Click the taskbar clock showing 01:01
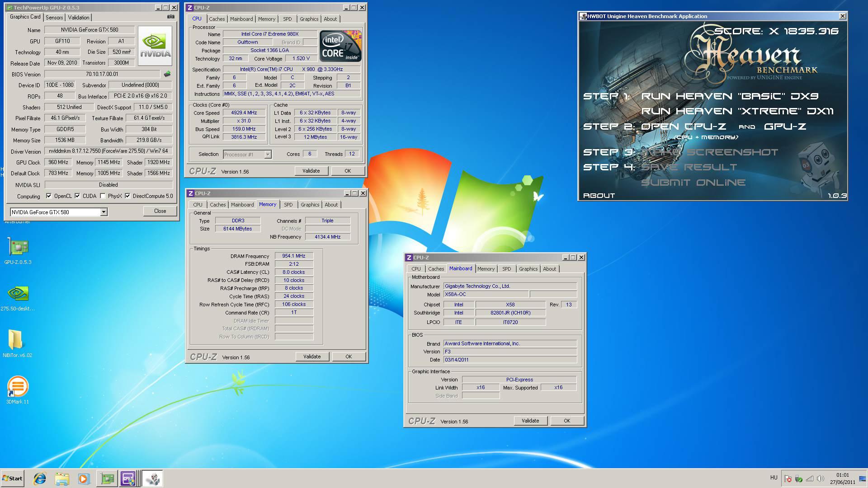 (843, 475)
